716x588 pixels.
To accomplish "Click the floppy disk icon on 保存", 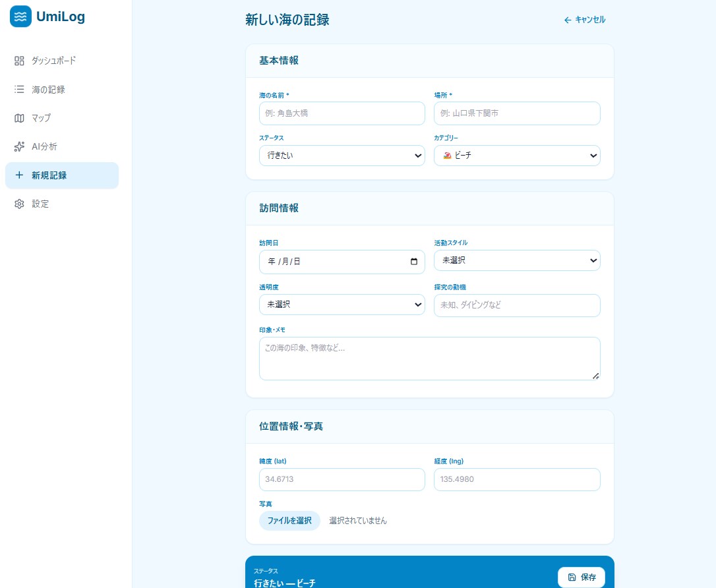I will coord(572,577).
